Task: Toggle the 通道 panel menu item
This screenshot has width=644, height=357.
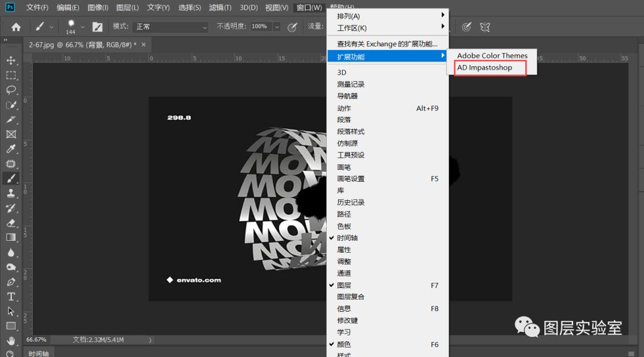Action: point(388,274)
